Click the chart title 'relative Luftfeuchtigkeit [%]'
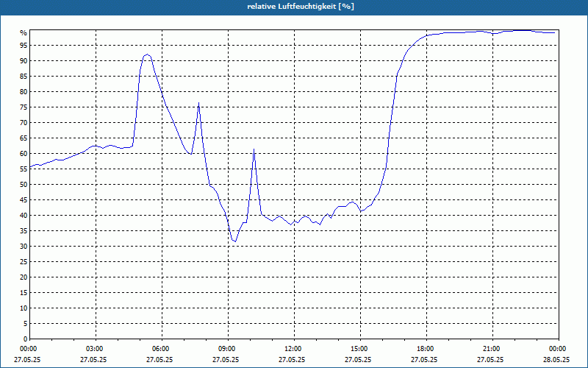 tap(301, 7)
